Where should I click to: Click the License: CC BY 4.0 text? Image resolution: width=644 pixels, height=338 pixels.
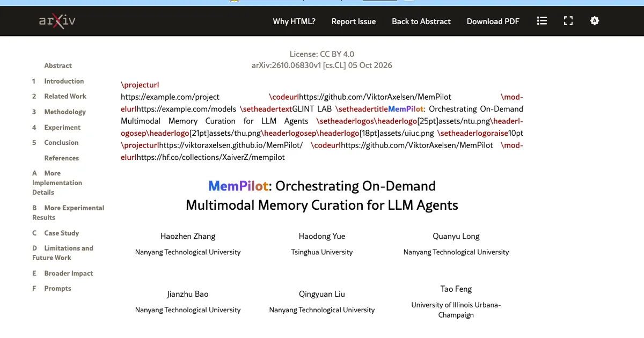point(322,54)
